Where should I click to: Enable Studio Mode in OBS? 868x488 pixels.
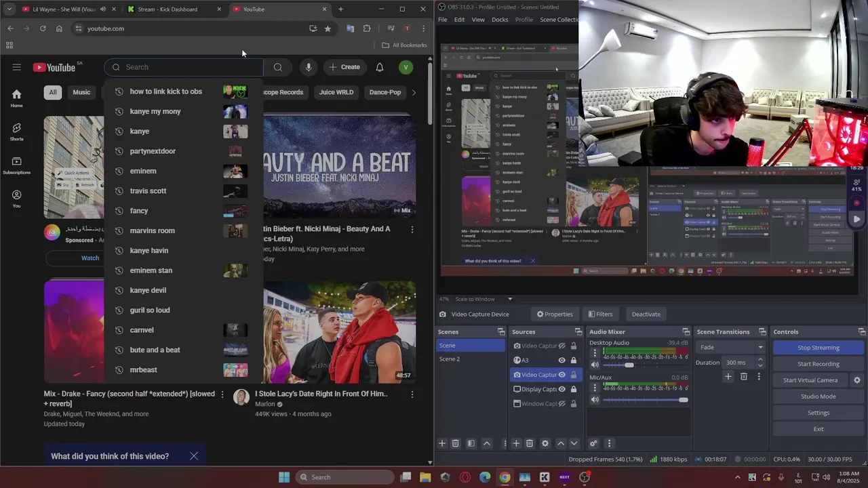[818, 396]
